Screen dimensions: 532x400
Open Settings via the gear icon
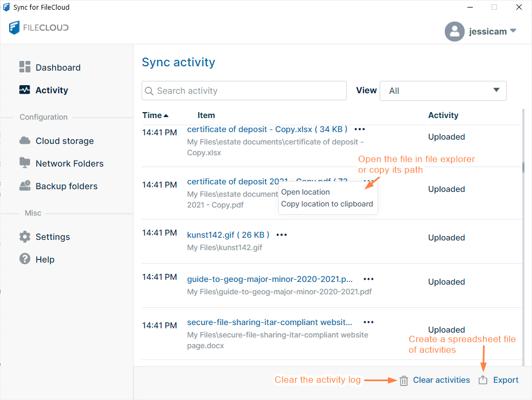pos(25,237)
